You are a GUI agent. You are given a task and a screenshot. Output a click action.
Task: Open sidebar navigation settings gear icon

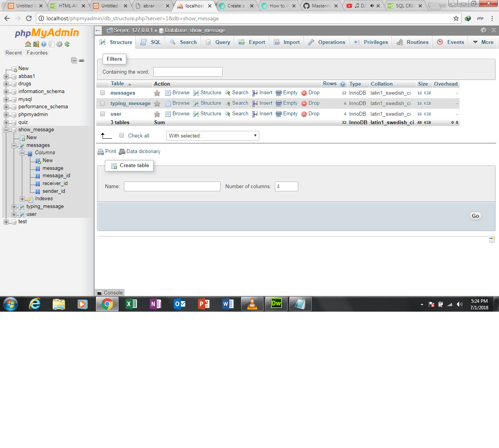(x=59, y=44)
